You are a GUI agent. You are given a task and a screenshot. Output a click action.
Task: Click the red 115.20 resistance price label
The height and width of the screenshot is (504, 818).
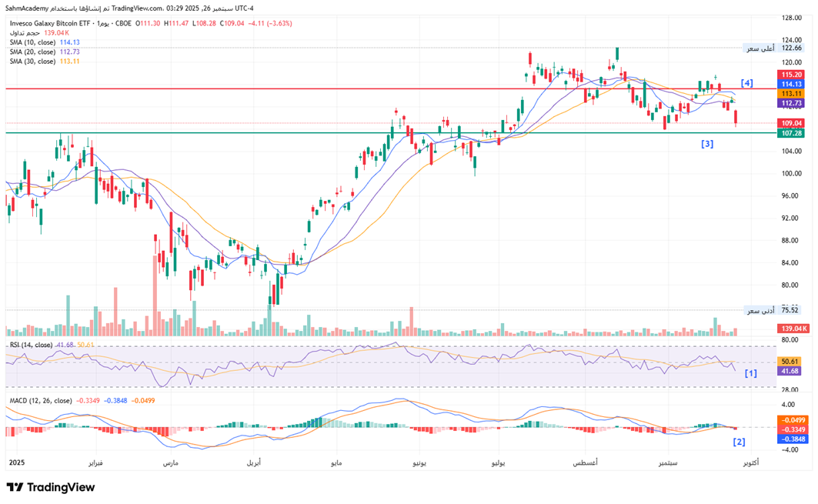(792, 75)
